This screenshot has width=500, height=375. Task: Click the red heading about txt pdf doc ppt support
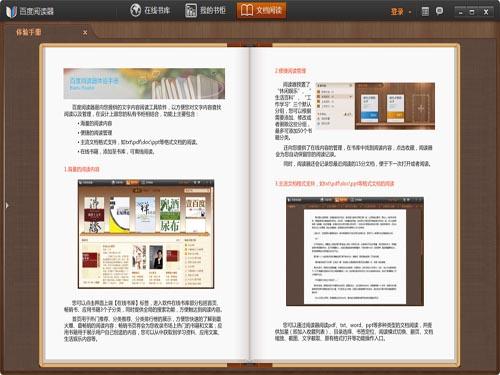(334, 184)
